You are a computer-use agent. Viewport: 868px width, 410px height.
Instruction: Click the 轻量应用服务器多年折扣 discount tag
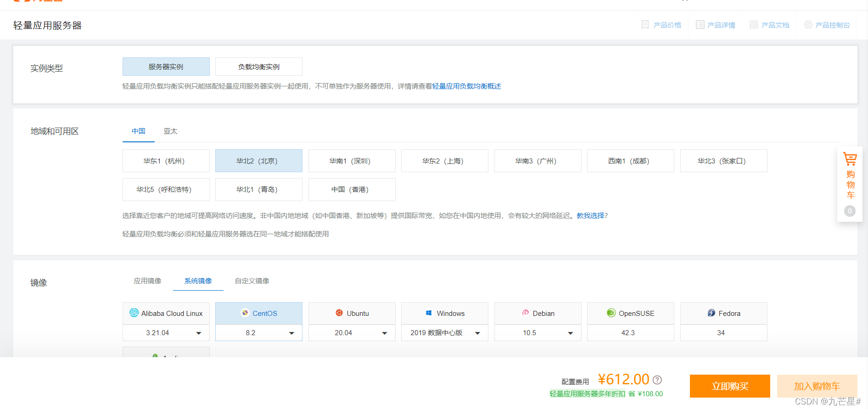click(x=588, y=394)
